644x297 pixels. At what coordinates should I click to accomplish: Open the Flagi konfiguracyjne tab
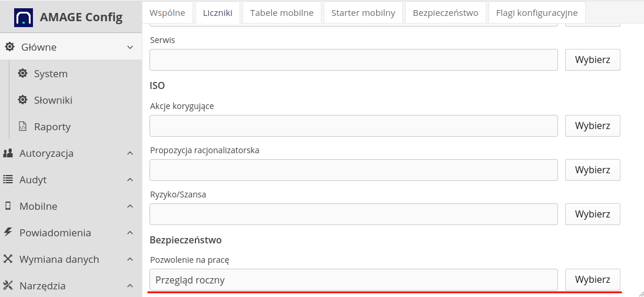point(536,12)
